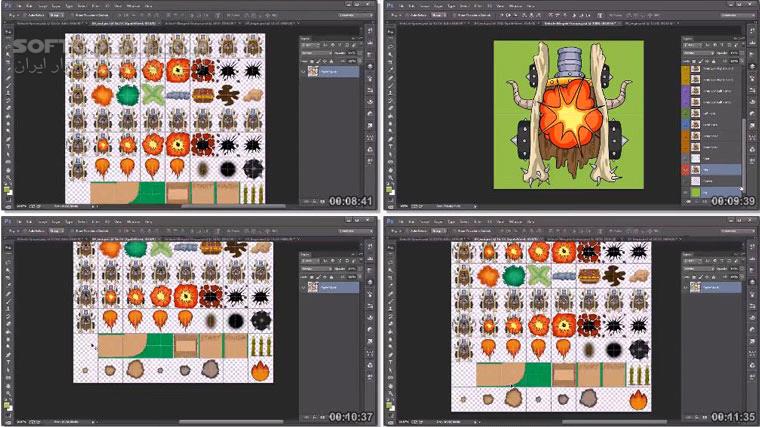Select the Brush tool in the 00:10:37 window
The width and height of the screenshot is (760, 427).
tap(8, 302)
